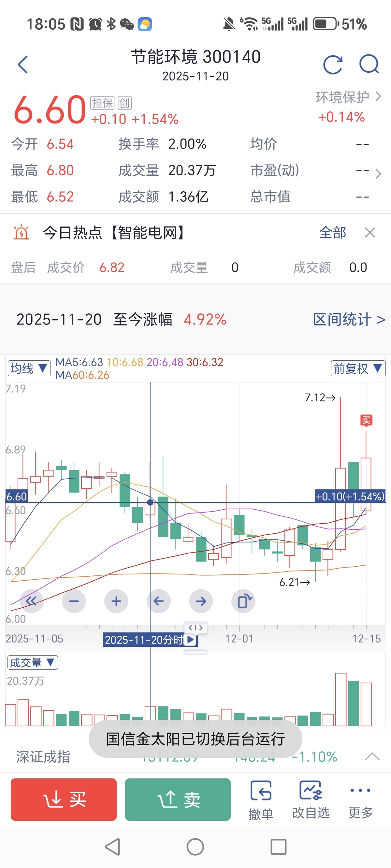Tap the +0.10(+1.54%) crosshair label

350,496
